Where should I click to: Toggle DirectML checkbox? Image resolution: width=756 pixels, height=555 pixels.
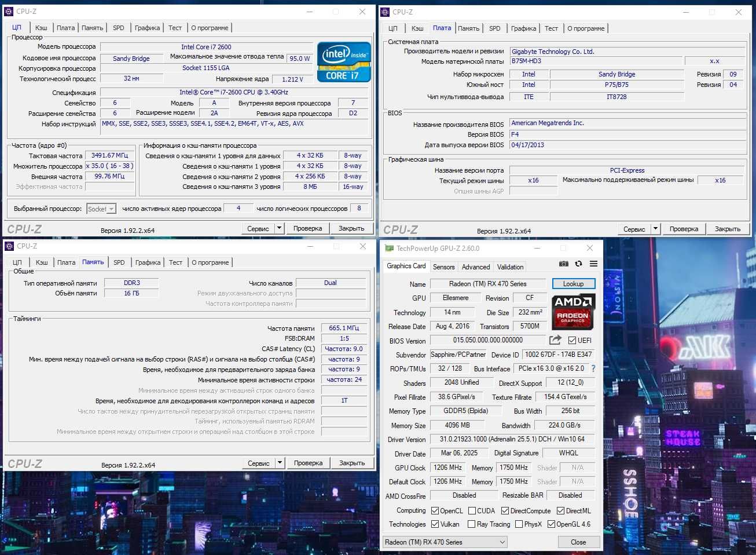point(560,510)
